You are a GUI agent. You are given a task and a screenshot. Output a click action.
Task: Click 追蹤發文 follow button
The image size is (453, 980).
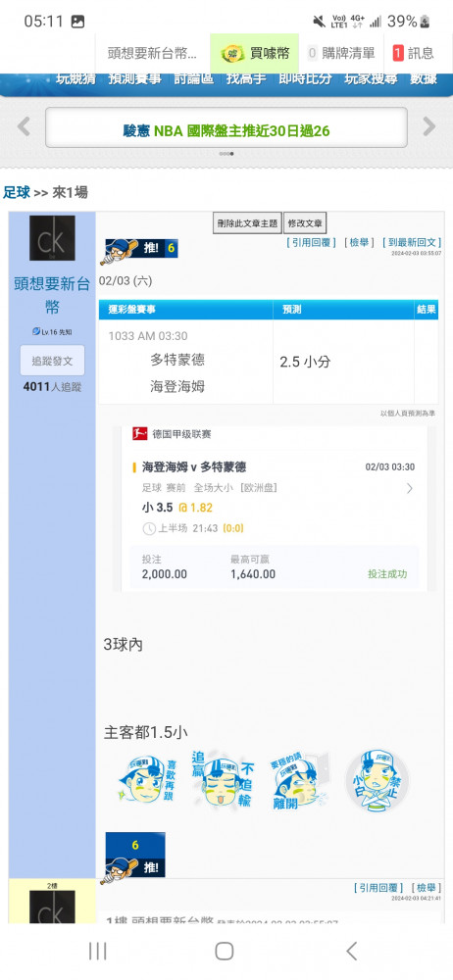(x=52, y=361)
